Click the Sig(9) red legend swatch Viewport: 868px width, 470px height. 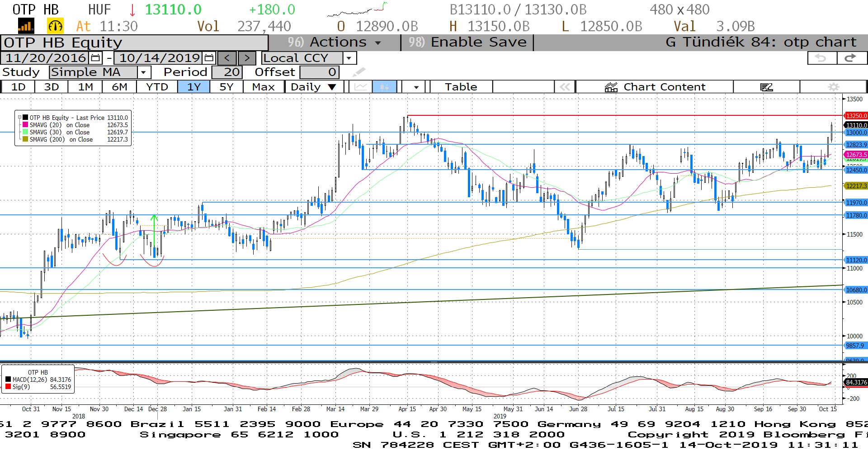8,387
